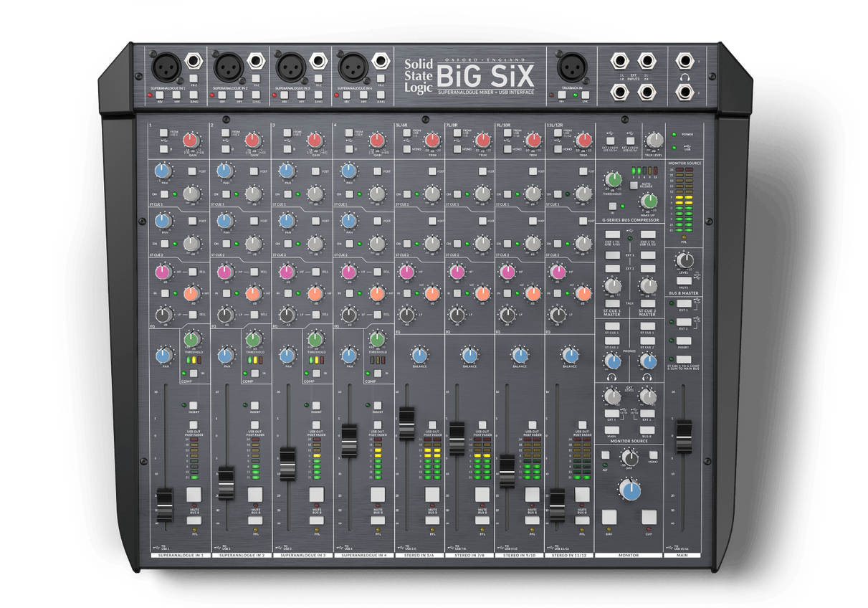868x608 pixels.
Task: Adjust the red GAIN knob on channel 1
Action: click(x=190, y=141)
